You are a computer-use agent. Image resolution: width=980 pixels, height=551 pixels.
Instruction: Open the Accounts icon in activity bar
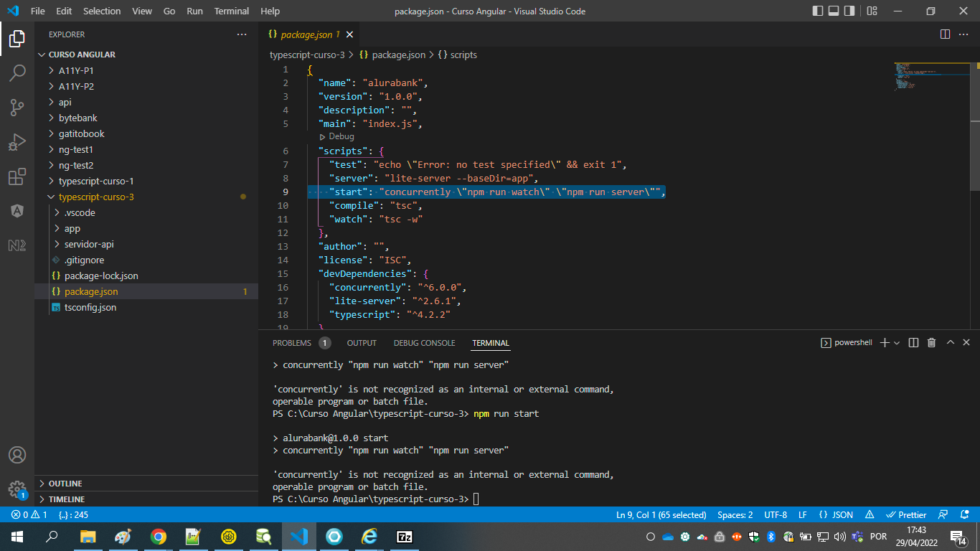17,455
